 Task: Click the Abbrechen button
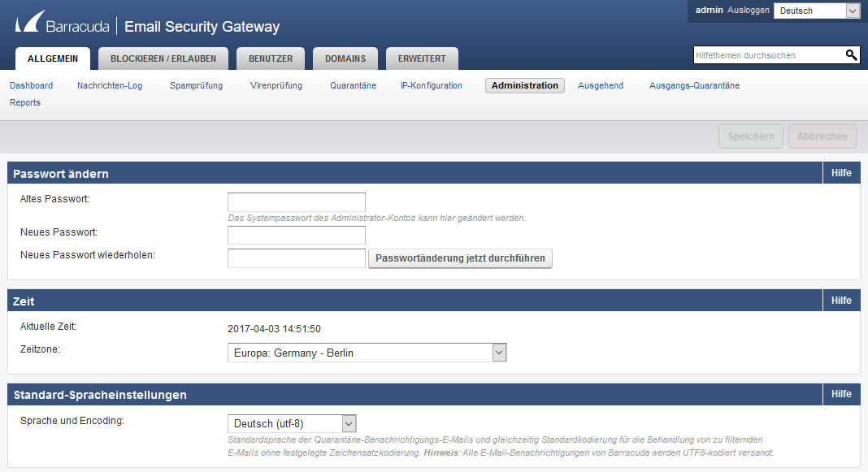822,136
